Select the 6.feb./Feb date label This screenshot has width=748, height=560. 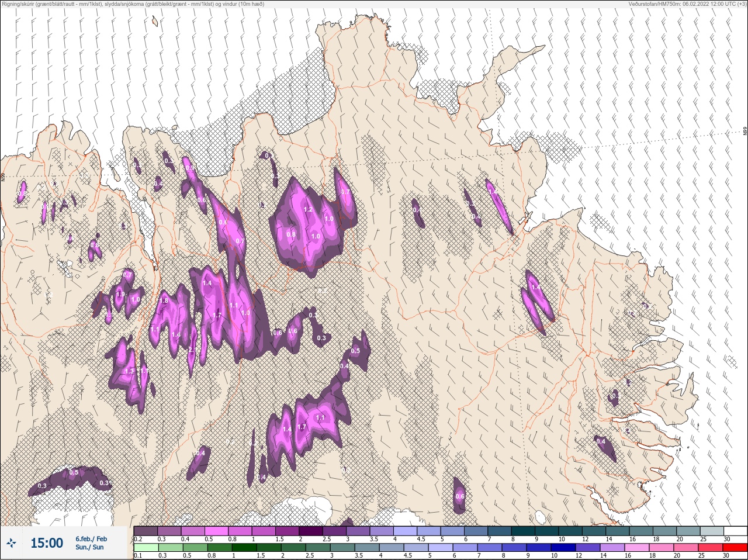(91, 538)
